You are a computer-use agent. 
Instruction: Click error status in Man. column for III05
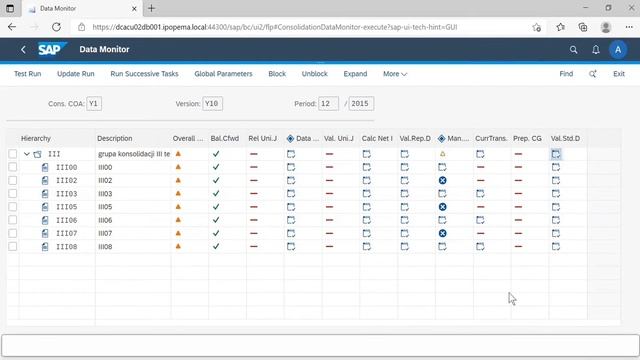pos(442,207)
